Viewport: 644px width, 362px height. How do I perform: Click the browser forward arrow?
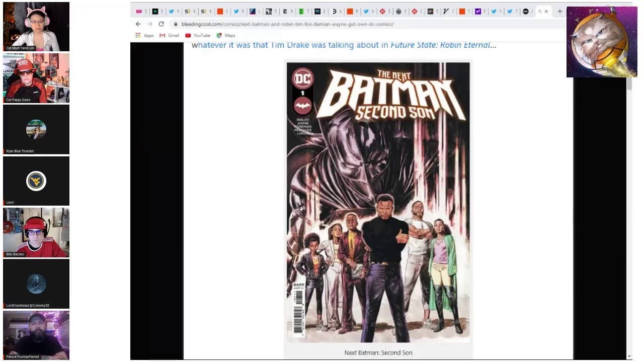[x=149, y=24]
